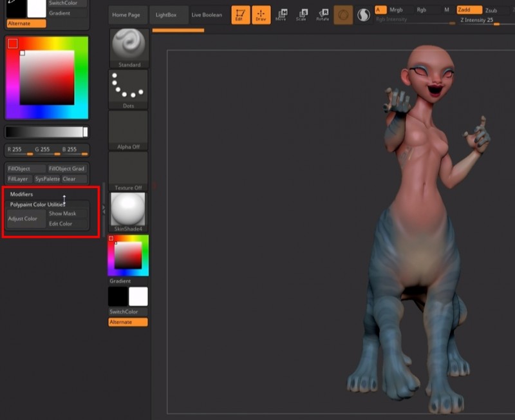Open LightBox browser

tap(166, 15)
